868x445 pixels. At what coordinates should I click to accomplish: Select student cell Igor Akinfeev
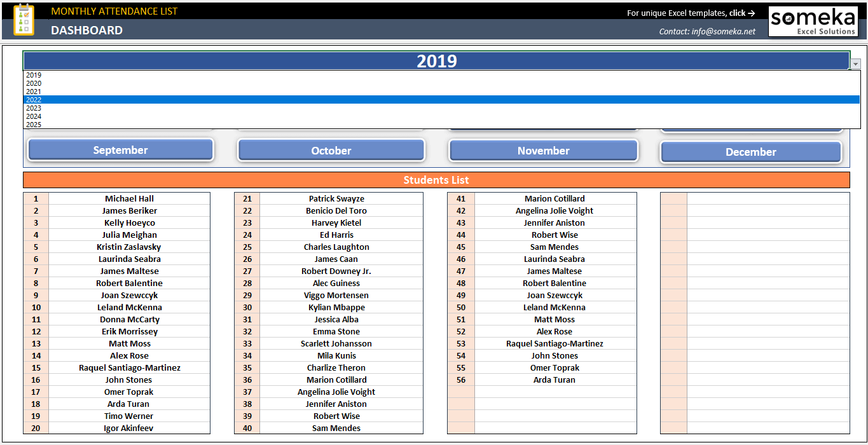click(129, 428)
